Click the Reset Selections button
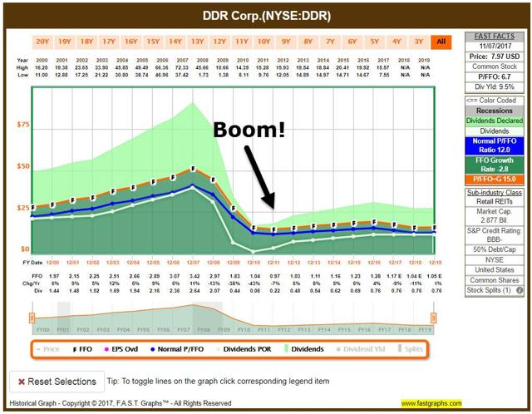 click(57, 382)
